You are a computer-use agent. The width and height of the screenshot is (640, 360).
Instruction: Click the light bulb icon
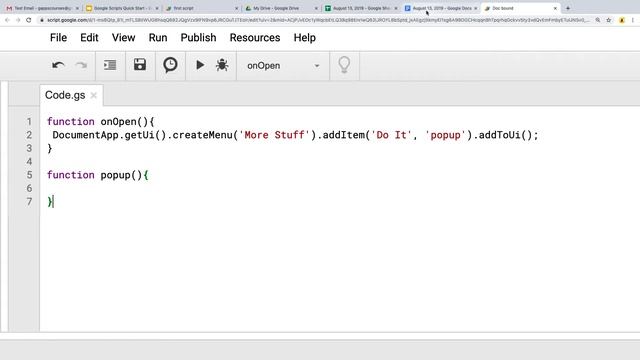(x=344, y=65)
